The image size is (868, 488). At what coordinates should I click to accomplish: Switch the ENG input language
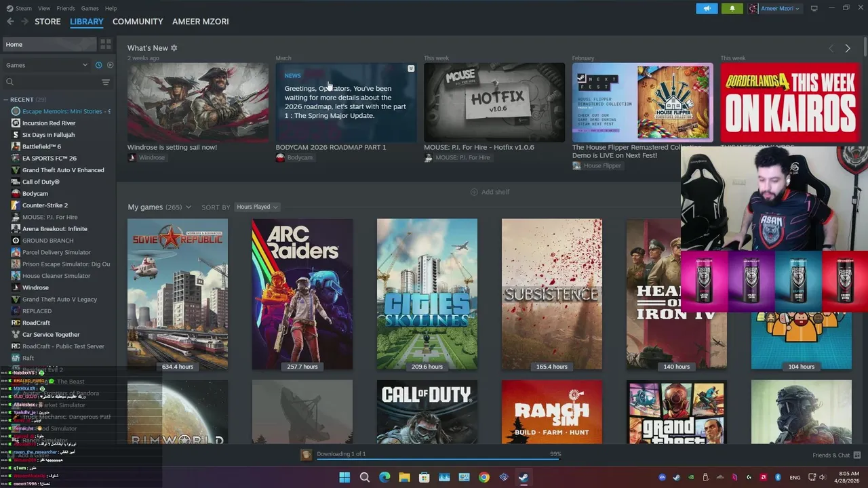[795, 477]
